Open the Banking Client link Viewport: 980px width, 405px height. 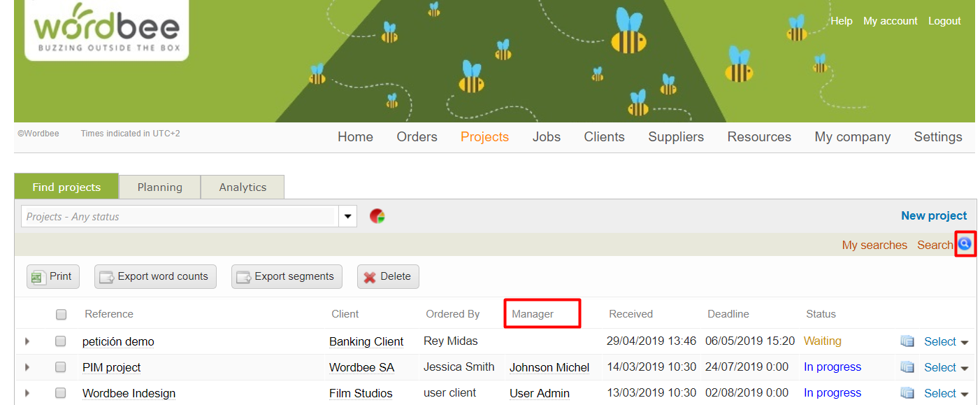[366, 341]
